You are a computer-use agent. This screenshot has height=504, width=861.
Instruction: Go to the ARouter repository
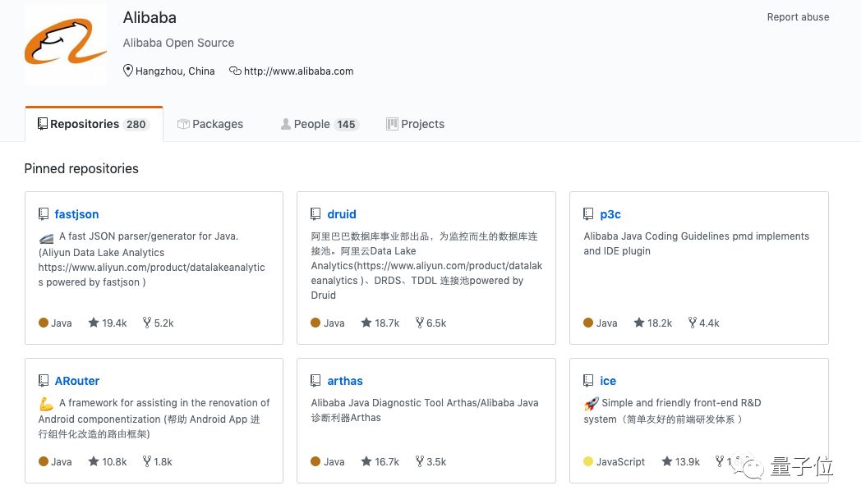pyautogui.click(x=77, y=381)
